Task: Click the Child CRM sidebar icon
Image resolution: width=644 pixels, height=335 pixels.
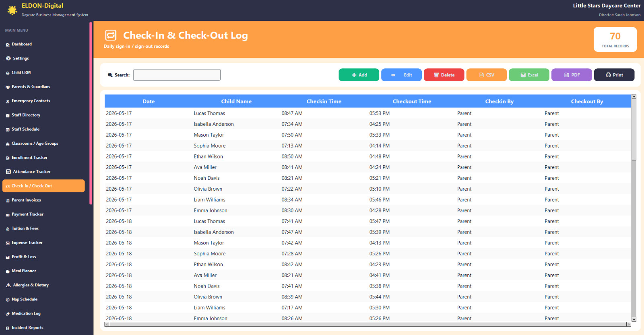Action: [x=8, y=73]
